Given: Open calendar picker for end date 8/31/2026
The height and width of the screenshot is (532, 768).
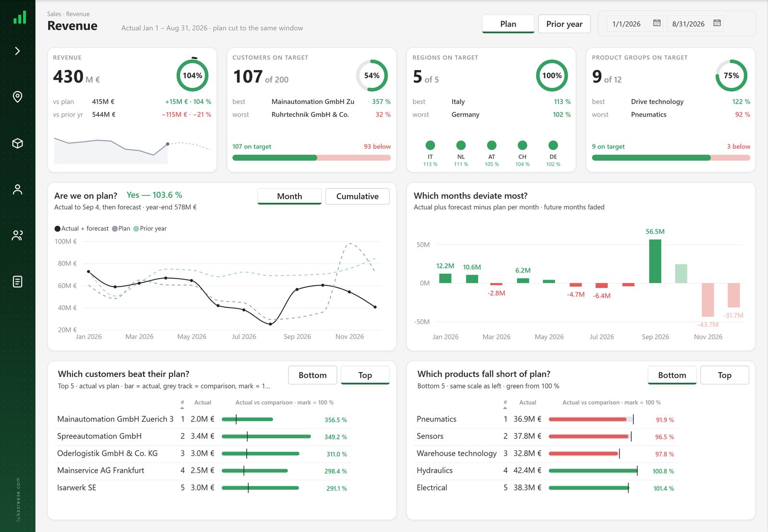Looking at the screenshot, I should 717,23.
